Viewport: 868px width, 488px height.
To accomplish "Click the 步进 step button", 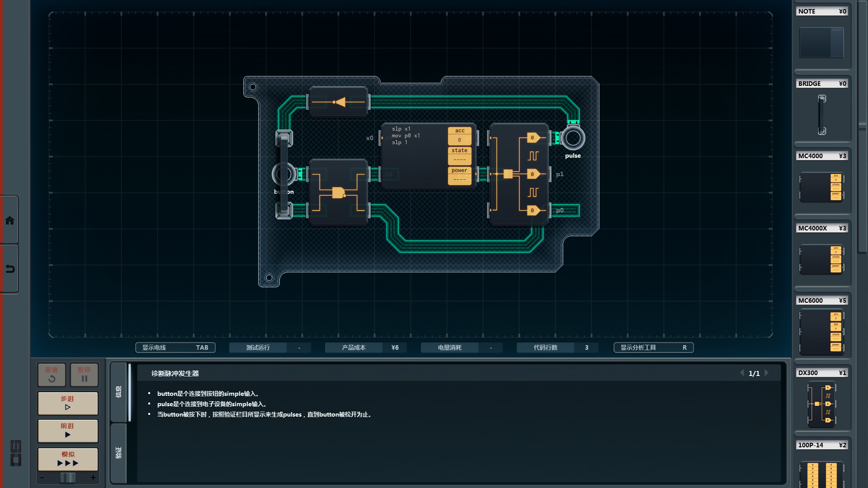I will pyautogui.click(x=68, y=403).
